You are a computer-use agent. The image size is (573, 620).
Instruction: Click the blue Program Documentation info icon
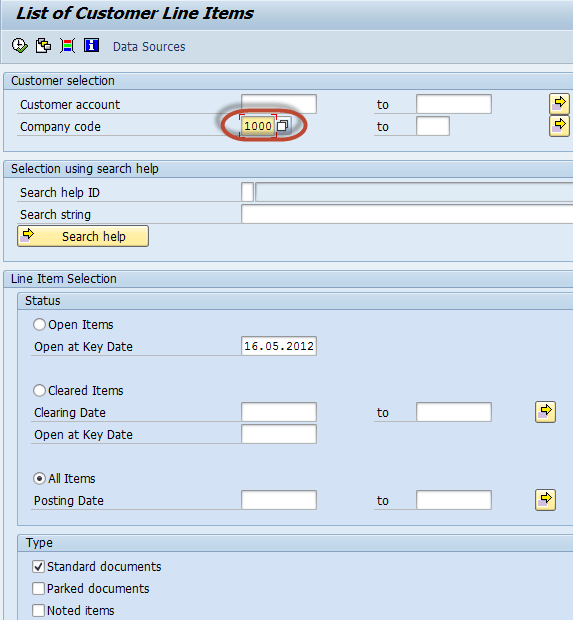click(91, 45)
